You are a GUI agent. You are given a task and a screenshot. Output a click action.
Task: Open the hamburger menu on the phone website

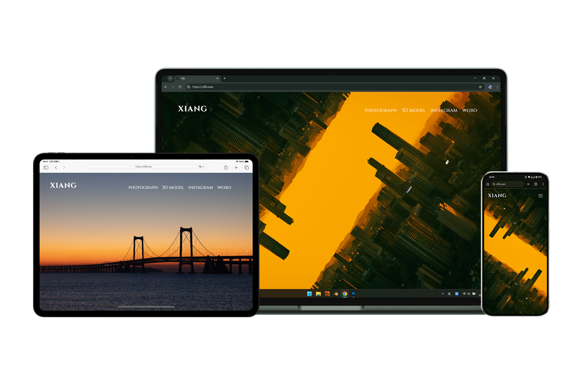tap(540, 196)
